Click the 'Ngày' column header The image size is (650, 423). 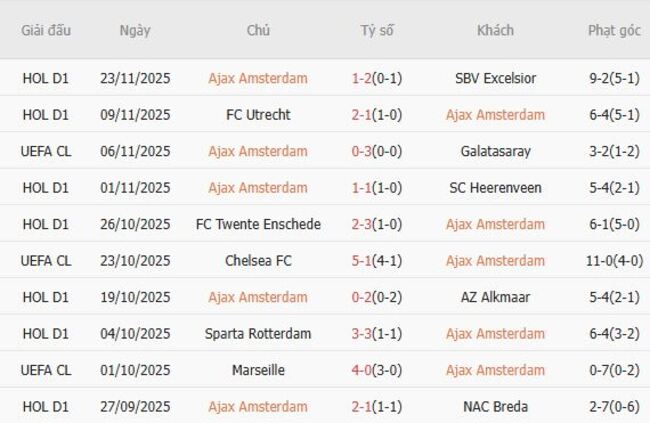coord(135,30)
